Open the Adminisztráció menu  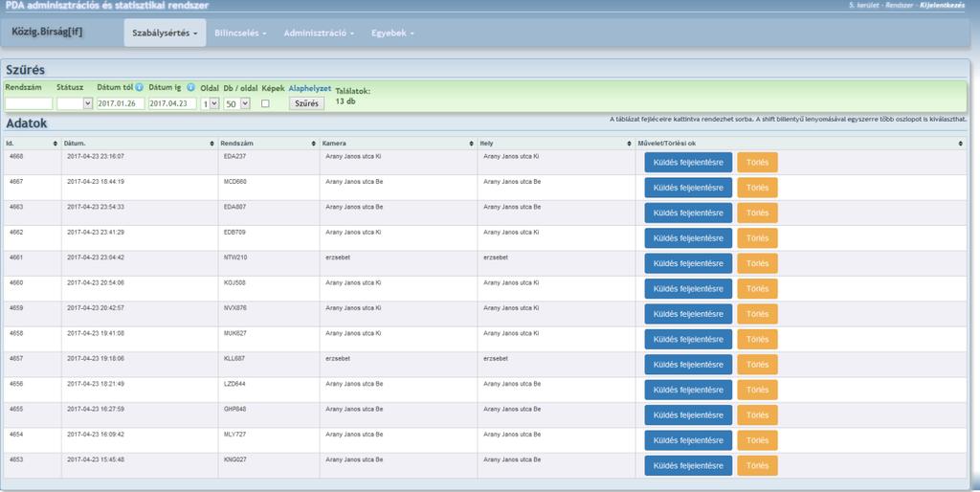[319, 33]
